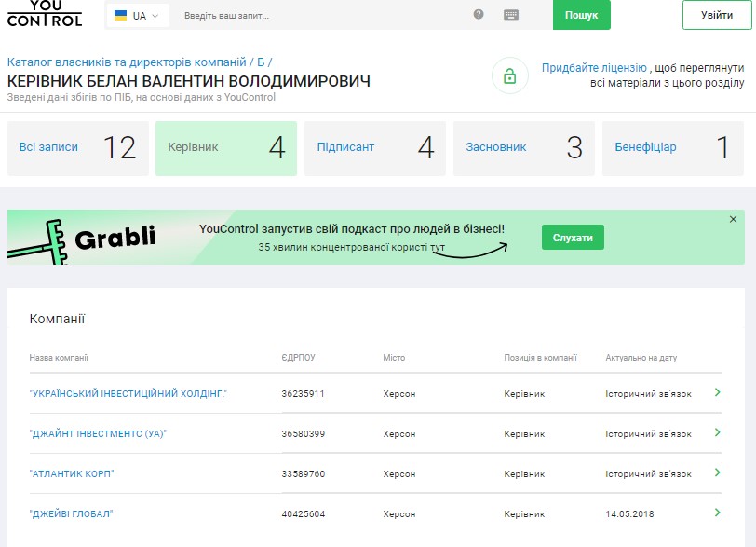The image size is (756, 547).
Task: Click the green padlock license icon
Action: pos(509,76)
